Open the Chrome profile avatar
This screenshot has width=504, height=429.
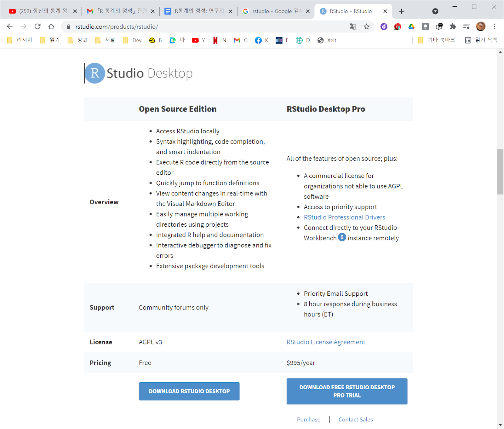(481, 26)
